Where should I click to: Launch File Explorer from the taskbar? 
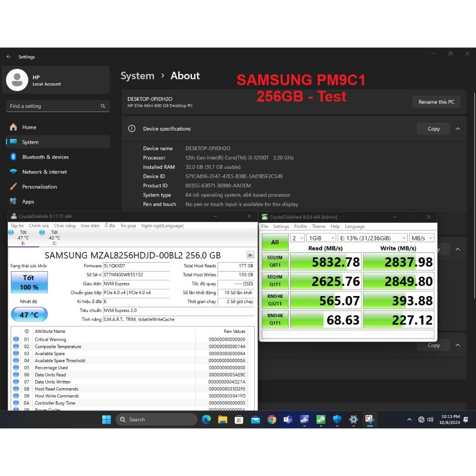[x=223, y=419]
